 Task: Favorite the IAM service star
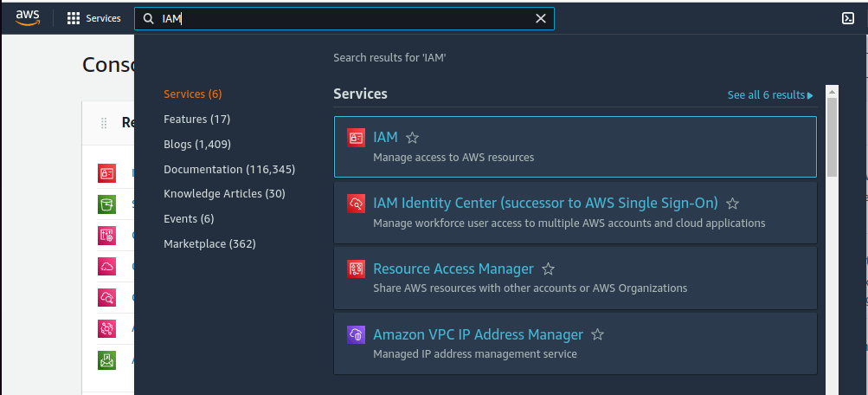tap(412, 138)
